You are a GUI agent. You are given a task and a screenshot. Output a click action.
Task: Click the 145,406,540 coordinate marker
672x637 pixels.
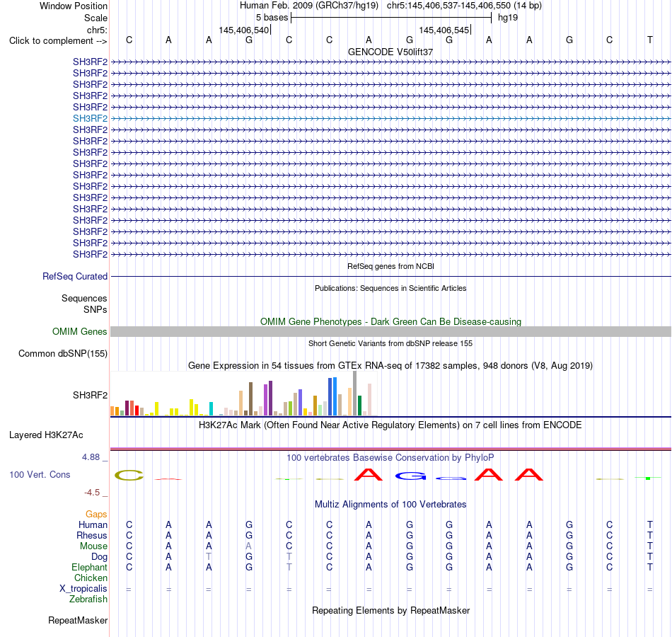tap(244, 30)
